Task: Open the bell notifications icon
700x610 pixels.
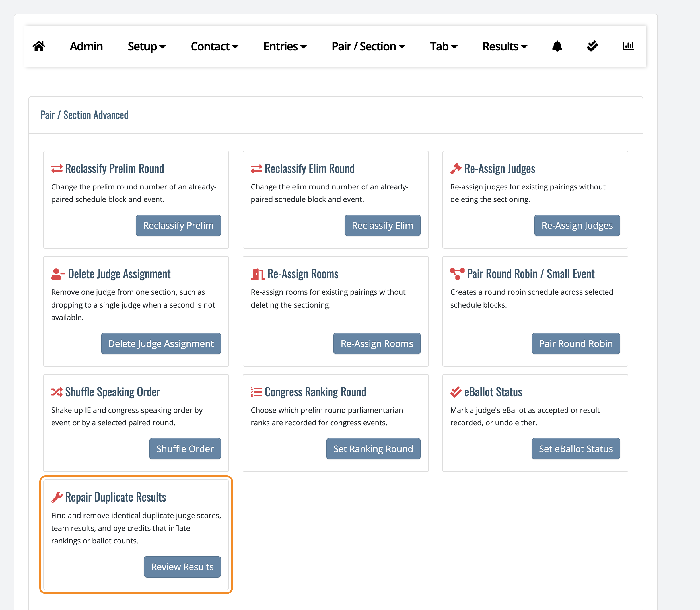Action: 557,46
